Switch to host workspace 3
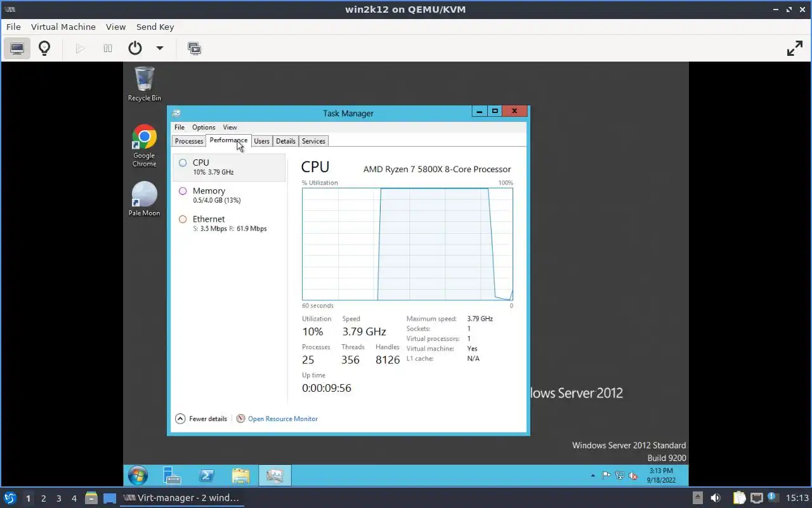 [58, 498]
